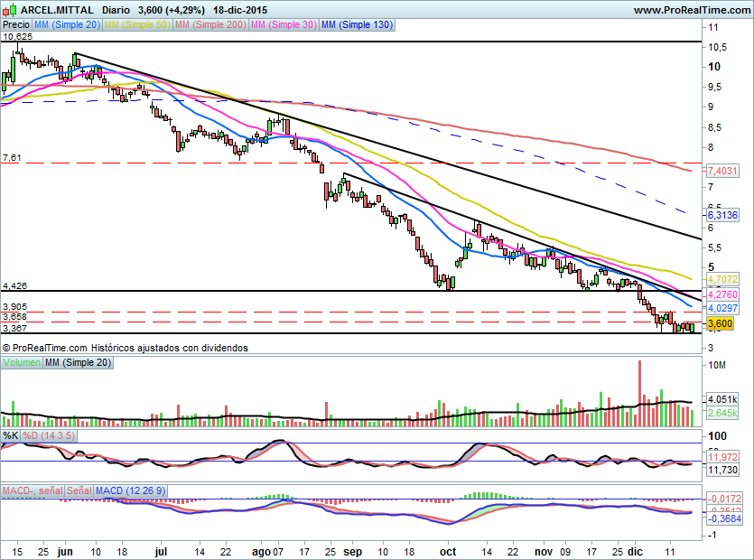Click the ARCEL.MITTAL ticker title

[x=57, y=10]
